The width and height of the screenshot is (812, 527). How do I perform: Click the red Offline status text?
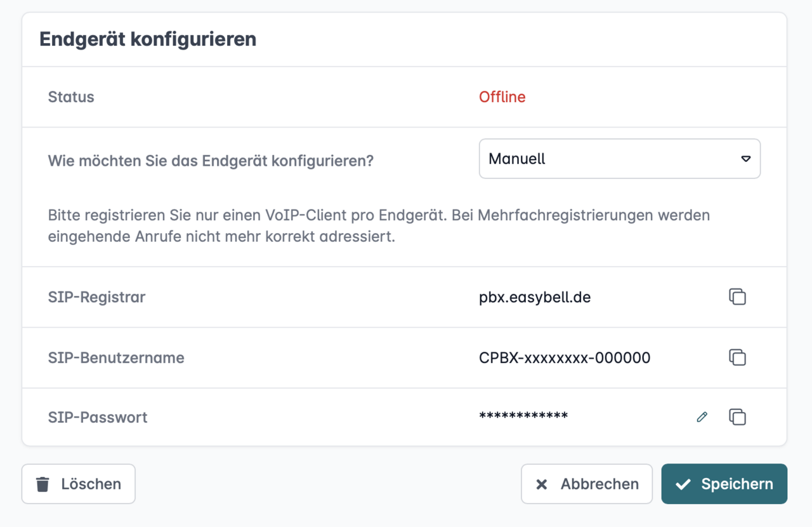coord(502,97)
